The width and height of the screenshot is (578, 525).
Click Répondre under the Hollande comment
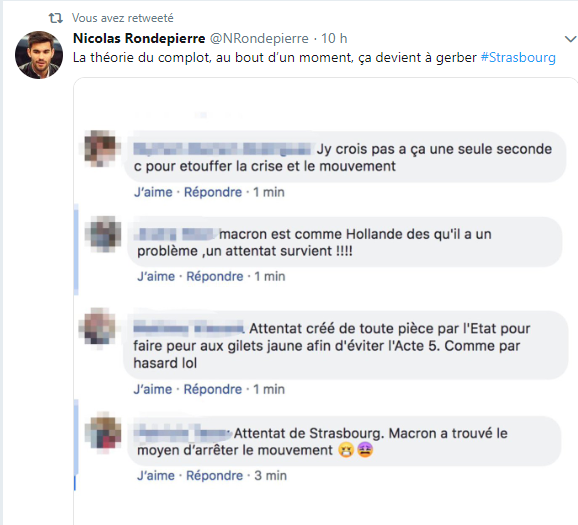pos(215,276)
